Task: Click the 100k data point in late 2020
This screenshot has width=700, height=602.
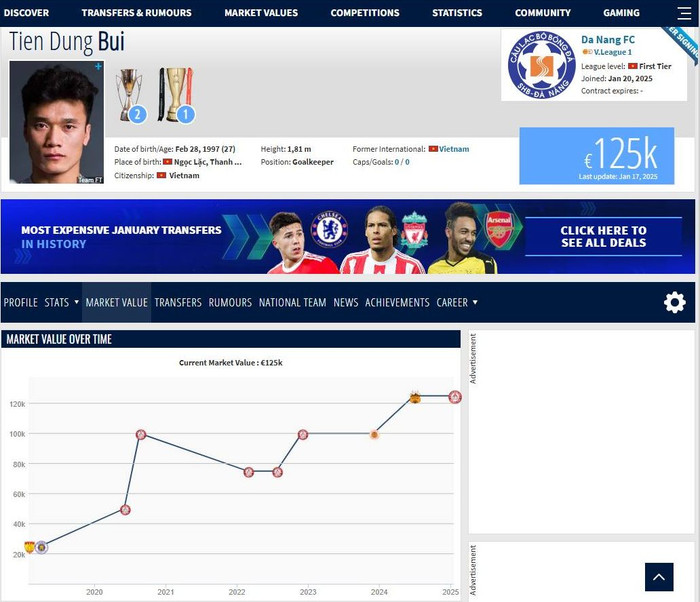Action: 141,435
